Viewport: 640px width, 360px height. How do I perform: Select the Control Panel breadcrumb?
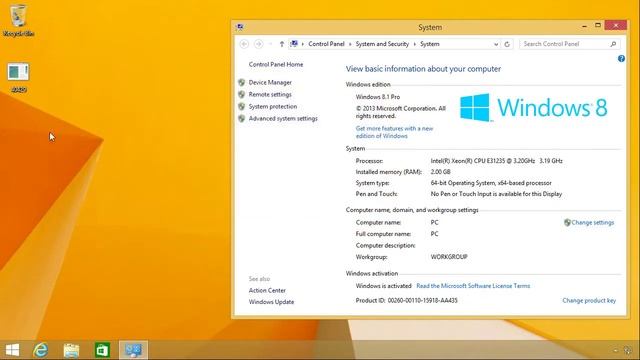pos(327,44)
